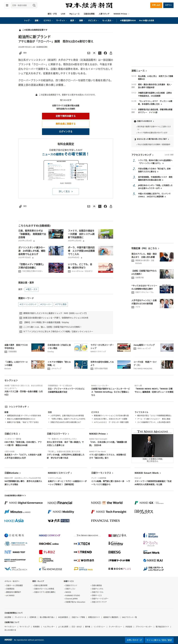Open the NIKKEI GX logo link
178x644 pixels.
coord(149,502)
